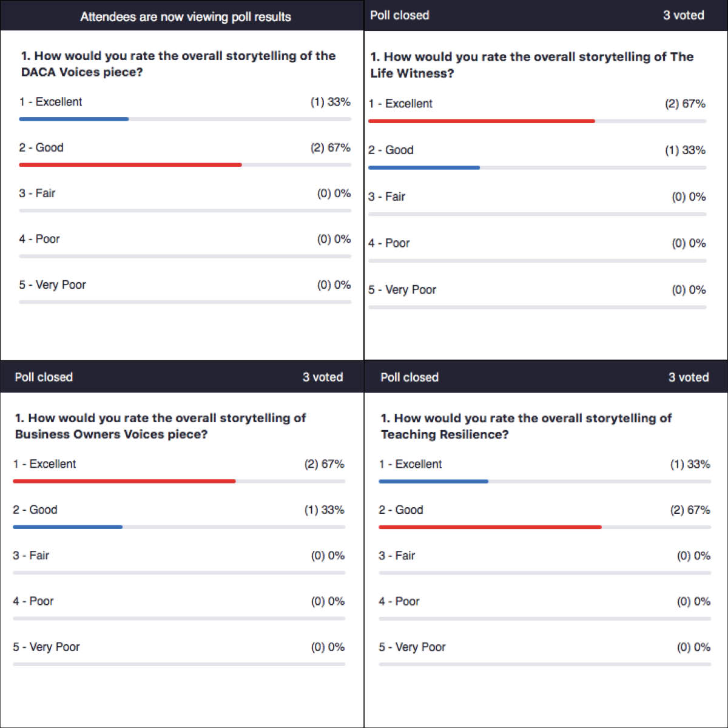Click 'Poll closed' above Business Owners Voices poll
The width and height of the screenshot is (728, 728).
pos(44,377)
